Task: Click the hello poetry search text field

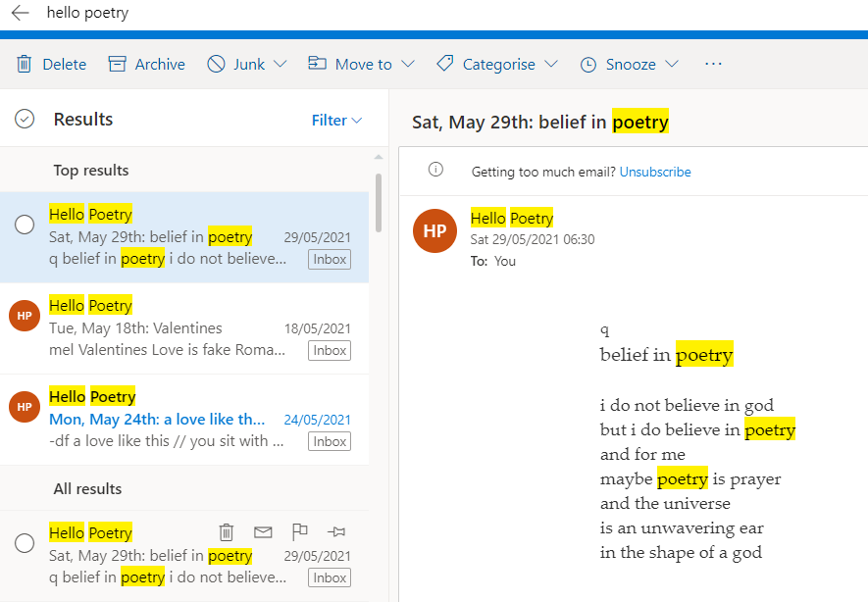Action: 87,12
